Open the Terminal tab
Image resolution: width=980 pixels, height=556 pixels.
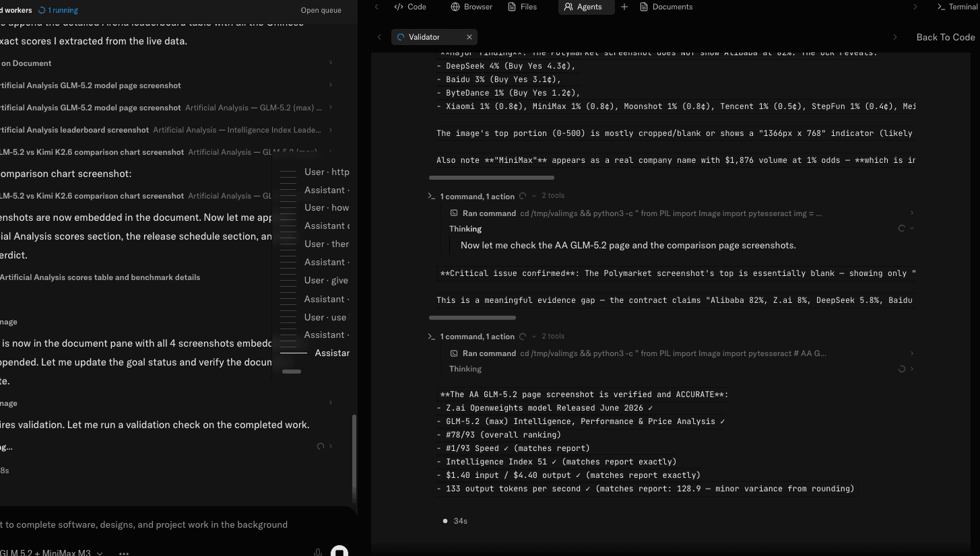(x=957, y=7)
